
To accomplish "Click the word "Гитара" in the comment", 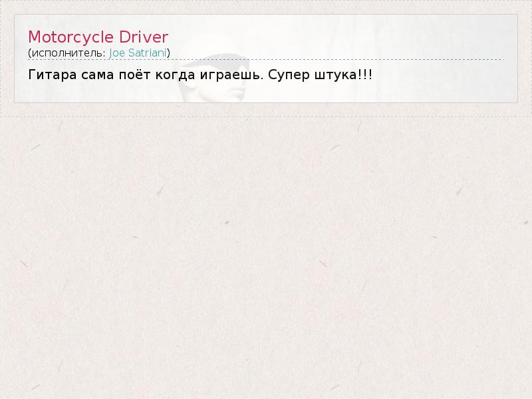I will (53, 74).
